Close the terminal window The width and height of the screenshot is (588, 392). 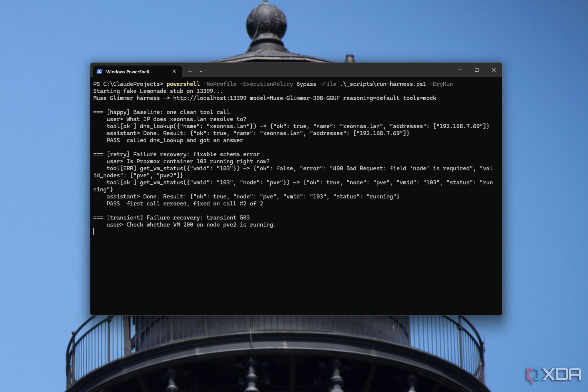click(x=494, y=70)
